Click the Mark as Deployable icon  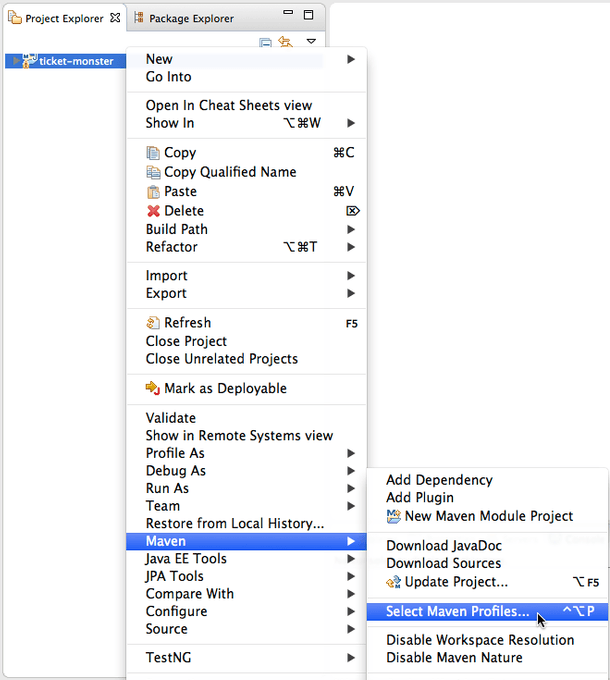[153, 388]
